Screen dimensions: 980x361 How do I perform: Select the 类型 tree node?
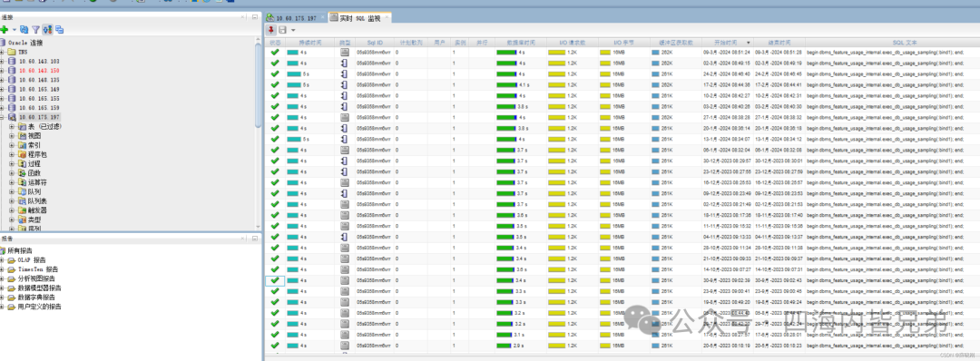(x=34, y=220)
